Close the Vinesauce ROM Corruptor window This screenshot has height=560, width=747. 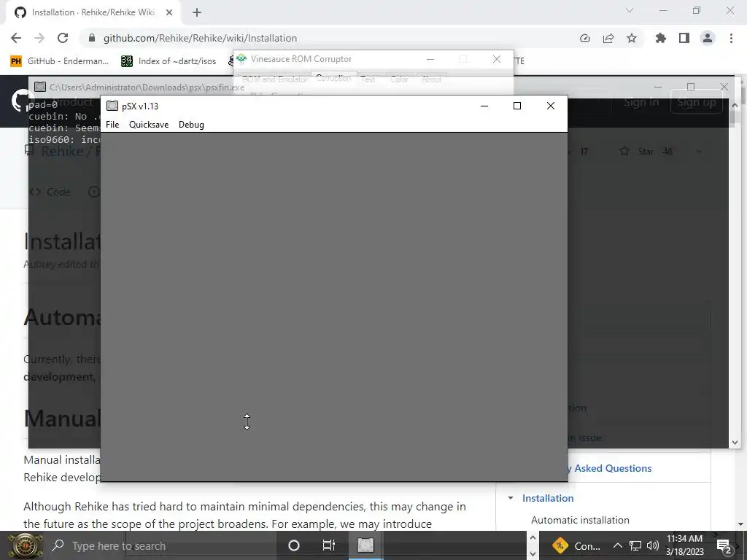496,59
